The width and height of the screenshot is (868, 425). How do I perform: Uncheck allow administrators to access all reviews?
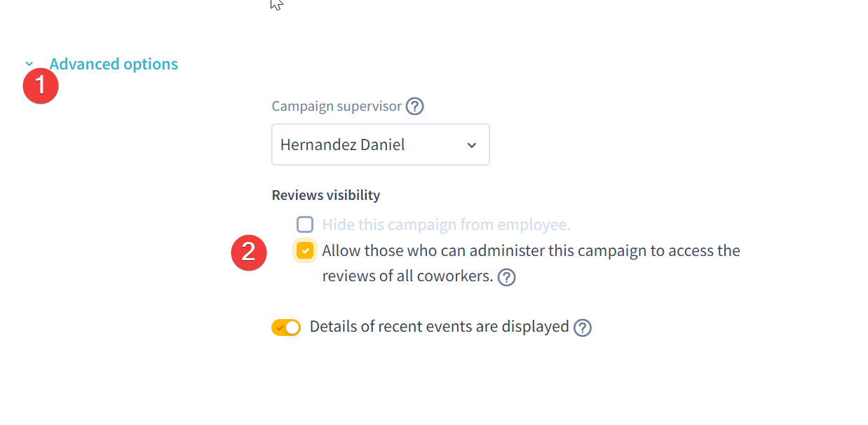305,250
